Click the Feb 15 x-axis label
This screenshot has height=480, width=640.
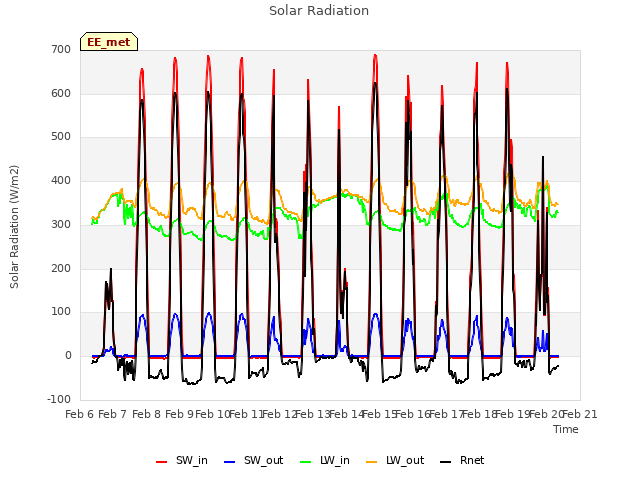380,414
